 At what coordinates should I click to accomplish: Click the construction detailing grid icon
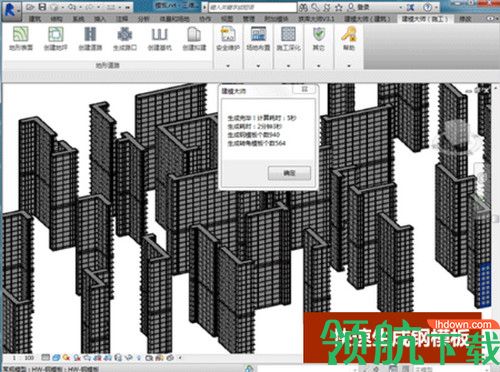coord(288,34)
